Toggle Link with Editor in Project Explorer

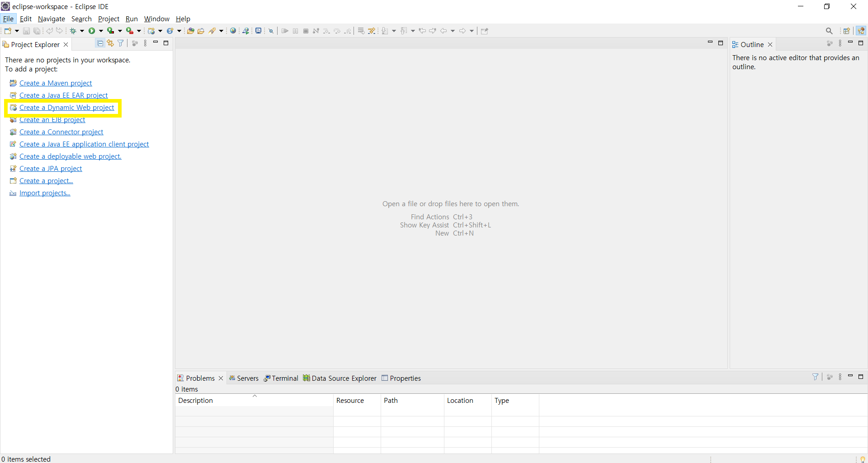pos(110,43)
